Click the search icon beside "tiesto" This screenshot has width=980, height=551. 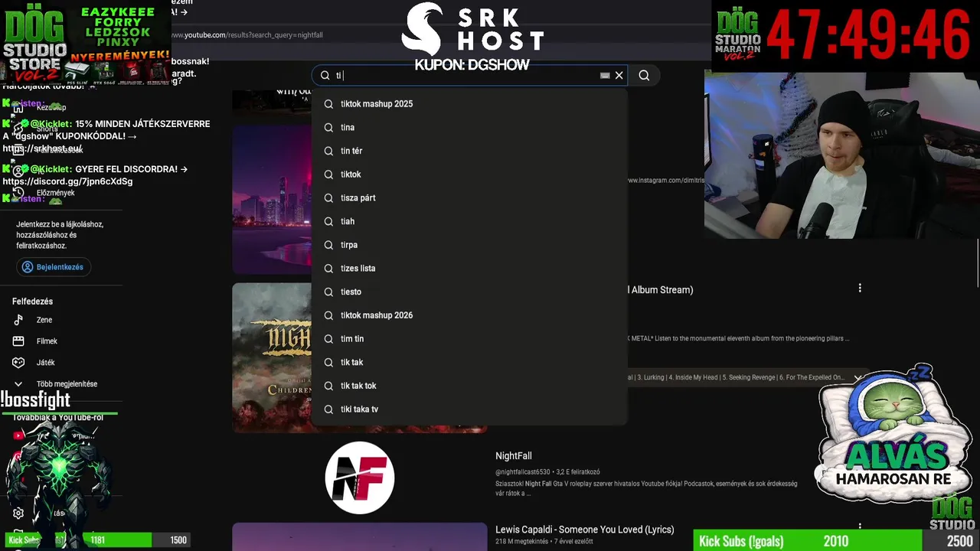pos(328,292)
